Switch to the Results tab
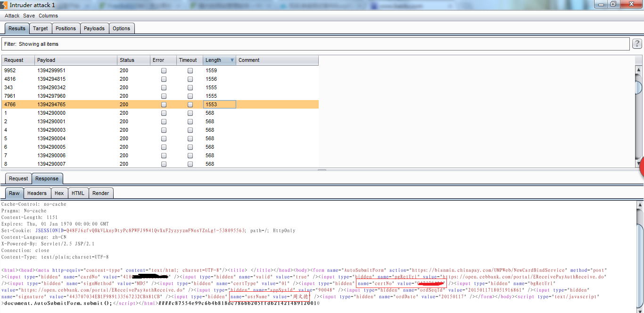The width and height of the screenshot is (644, 313). 17,28
